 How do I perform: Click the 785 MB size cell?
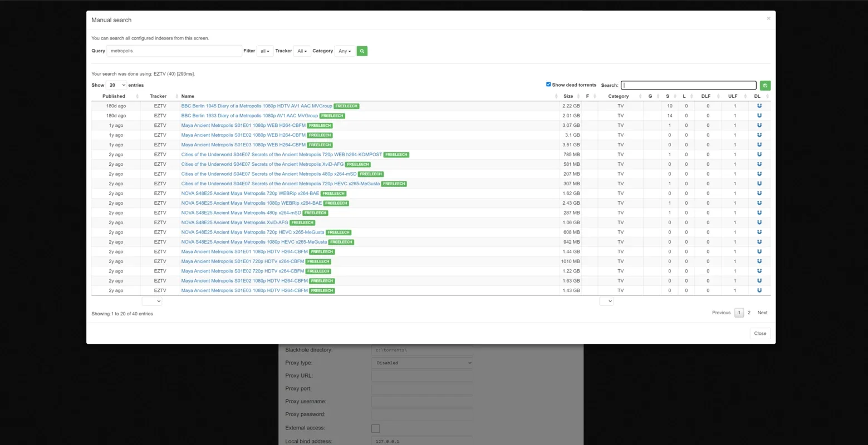click(571, 155)
